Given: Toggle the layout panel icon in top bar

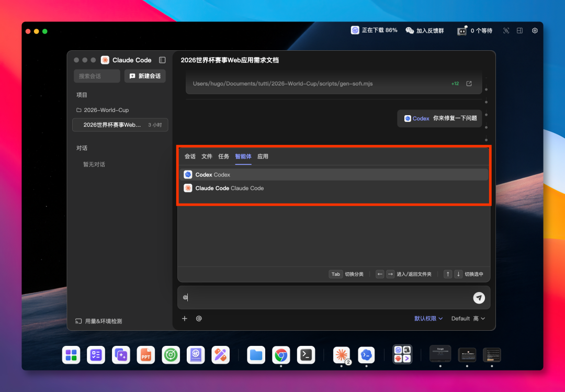Looking at the screenshot, I should click(x=519, y=31).
